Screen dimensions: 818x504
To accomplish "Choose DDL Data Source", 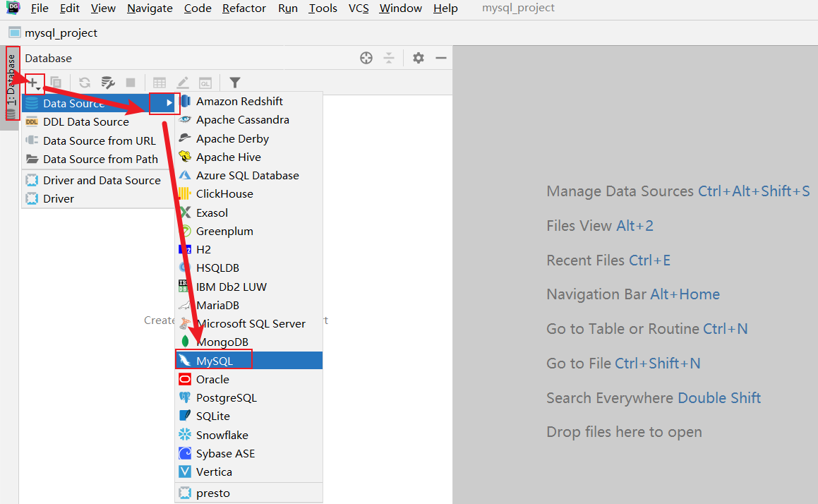I will tap(99, 122).
